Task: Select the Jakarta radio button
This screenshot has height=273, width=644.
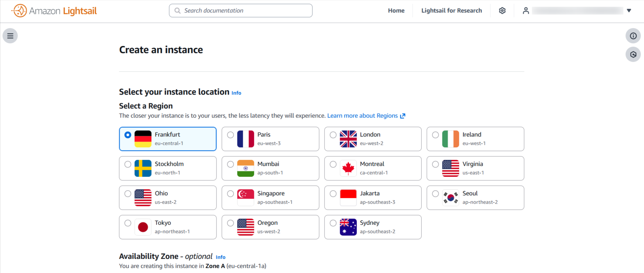Action: click(333, 194)
